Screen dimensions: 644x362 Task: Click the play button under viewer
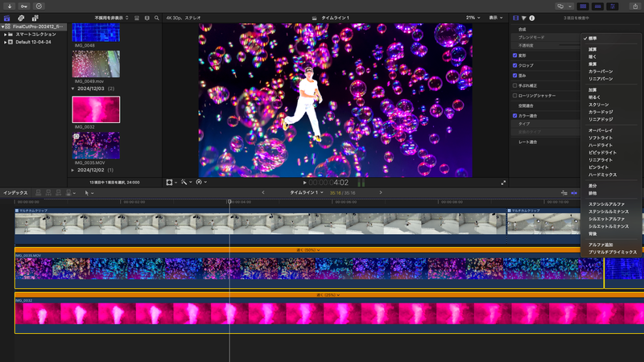click(304, 183)
